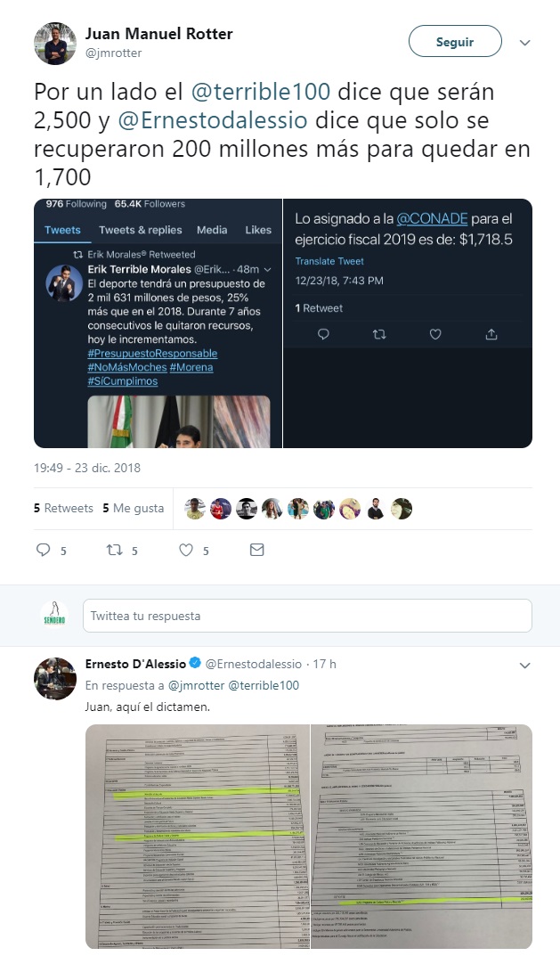This screenshot has height=956, width=560.
Task: Open right screenshot image about CONADE budget
Action: 408,323
